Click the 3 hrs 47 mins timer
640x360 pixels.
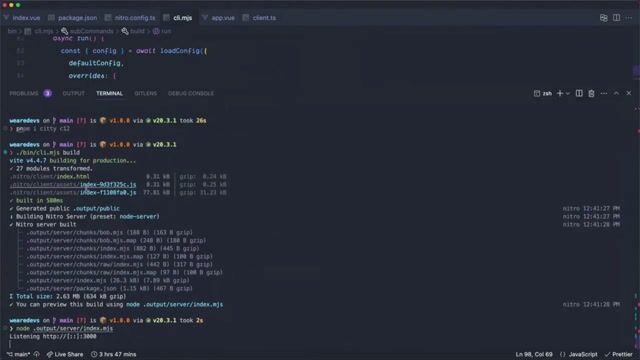tap(113, 354)
